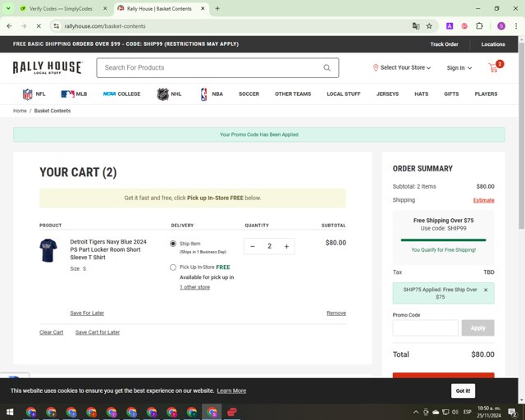
Task: Click the Clear Cart link
Action: coord(51,332)
